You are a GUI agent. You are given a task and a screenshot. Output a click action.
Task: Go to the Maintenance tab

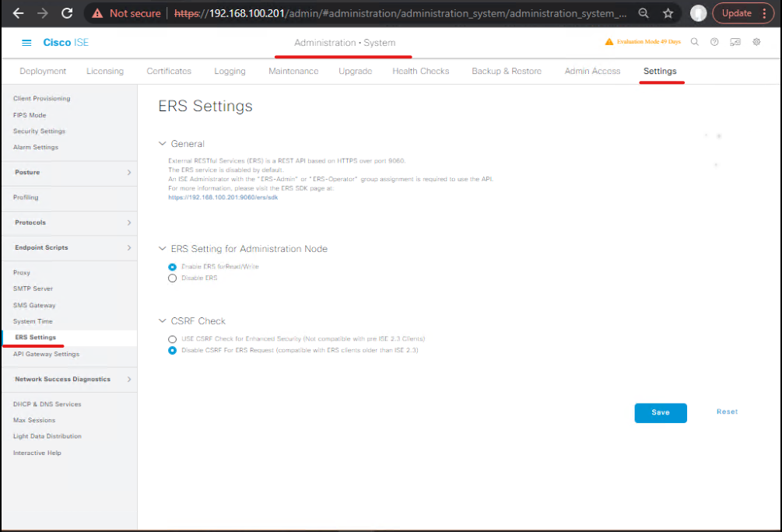(294, 72)
